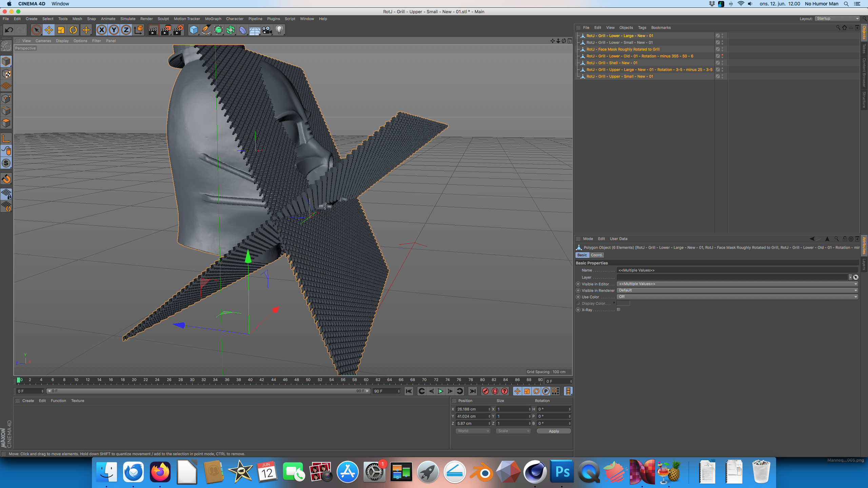
Task: Open the Object Manager Tags menu
Action: (x=642, y=28)
